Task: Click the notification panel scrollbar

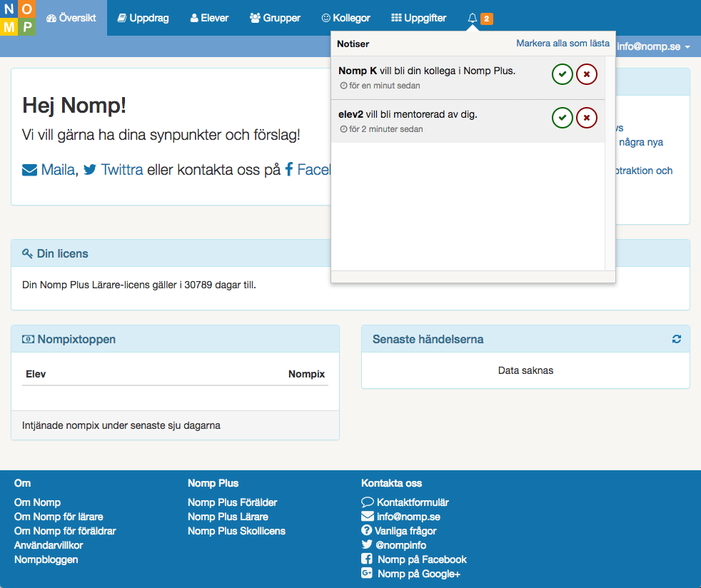Action: tap(610, 163)
